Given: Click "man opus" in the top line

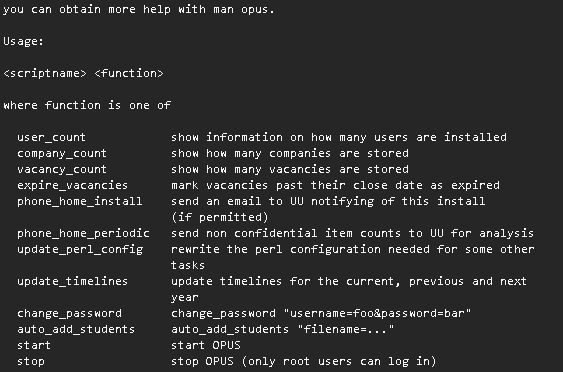Looking at the screenshot, I should 241,9.
